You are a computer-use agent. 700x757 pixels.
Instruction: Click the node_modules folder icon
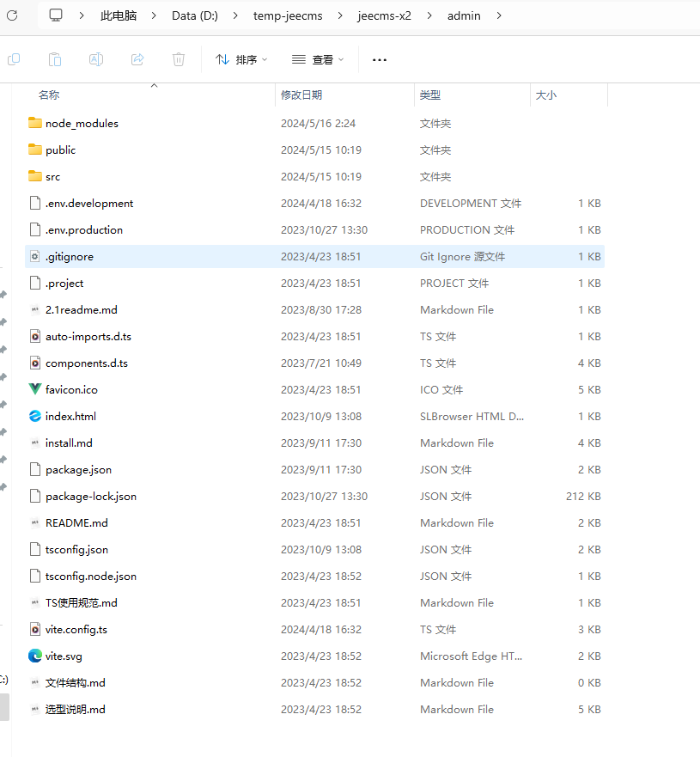click(34, 123)
